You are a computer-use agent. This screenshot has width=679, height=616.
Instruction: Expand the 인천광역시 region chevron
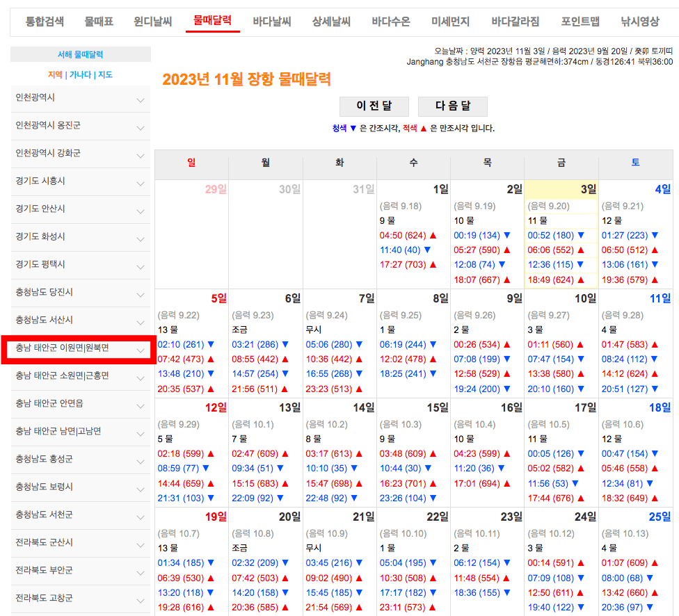[141, 100]
